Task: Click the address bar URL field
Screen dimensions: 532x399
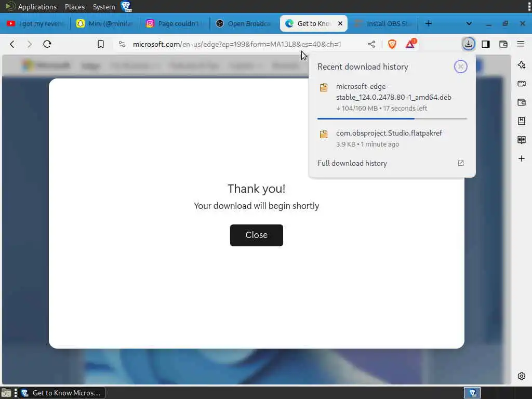Action: 237,44
